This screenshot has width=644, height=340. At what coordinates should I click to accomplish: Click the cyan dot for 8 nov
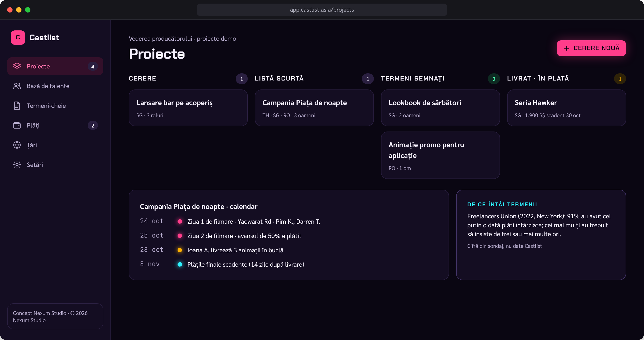(180, 264)
